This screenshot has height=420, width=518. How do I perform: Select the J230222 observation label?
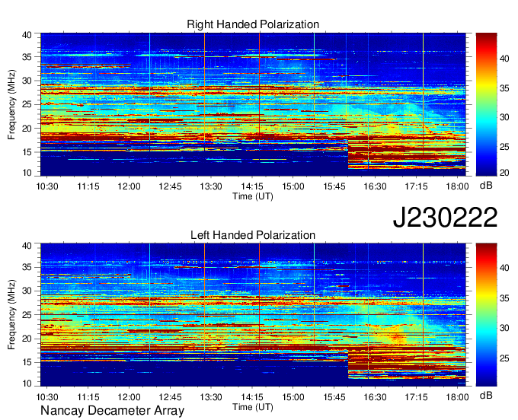pyautogui.click(x=445, y=218)
